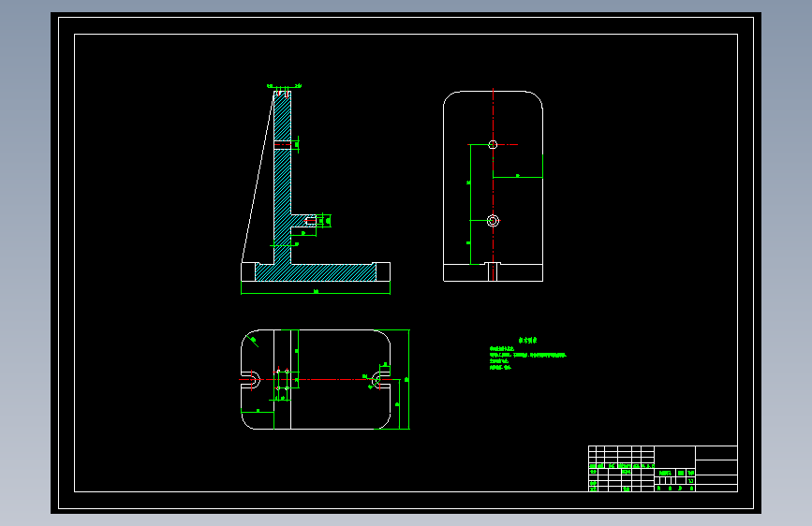The width and height of the screenshot is (812, 526).
Task: Click the lower concentric hole in front view
Action: tap(493, 221)
